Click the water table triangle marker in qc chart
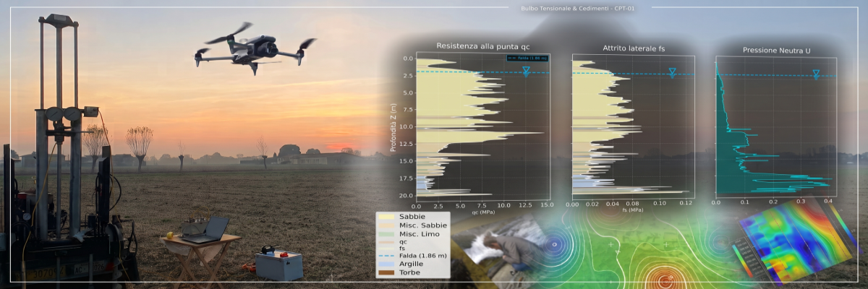This screenshot has height=289, width=868. 527,71
